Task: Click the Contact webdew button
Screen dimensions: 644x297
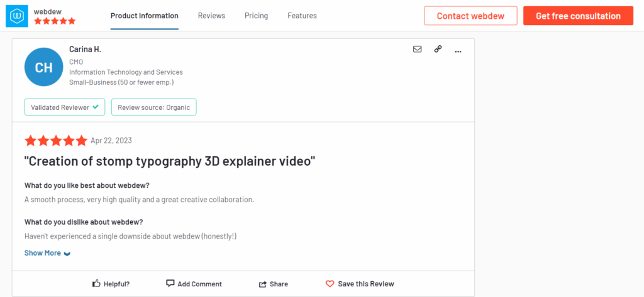Action: 470,16
